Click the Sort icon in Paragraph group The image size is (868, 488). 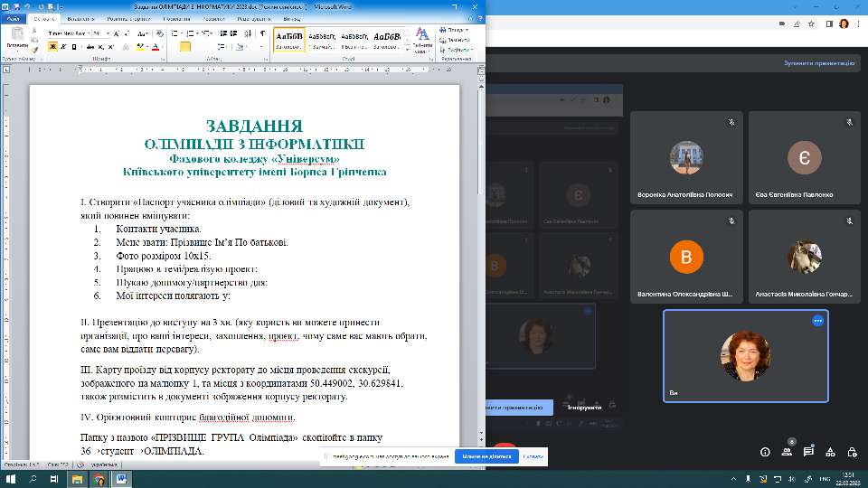point(248,33)
